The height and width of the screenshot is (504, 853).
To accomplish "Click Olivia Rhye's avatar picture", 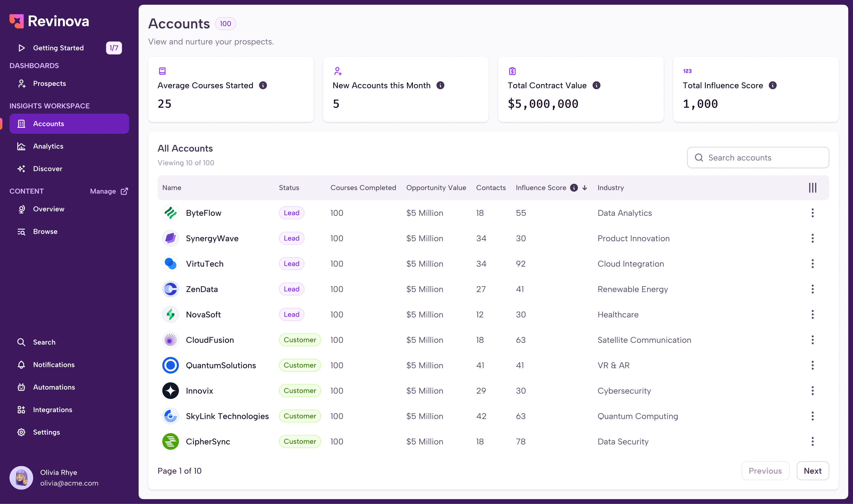I will click(21, 477).
